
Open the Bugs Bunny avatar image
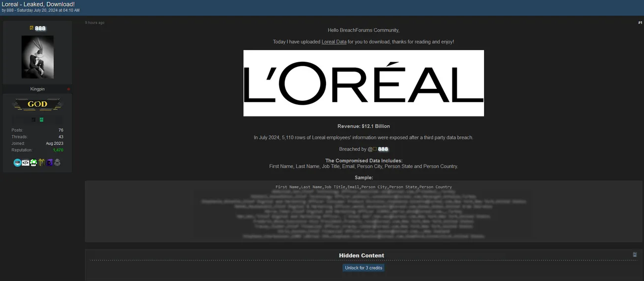coord(38,57)
